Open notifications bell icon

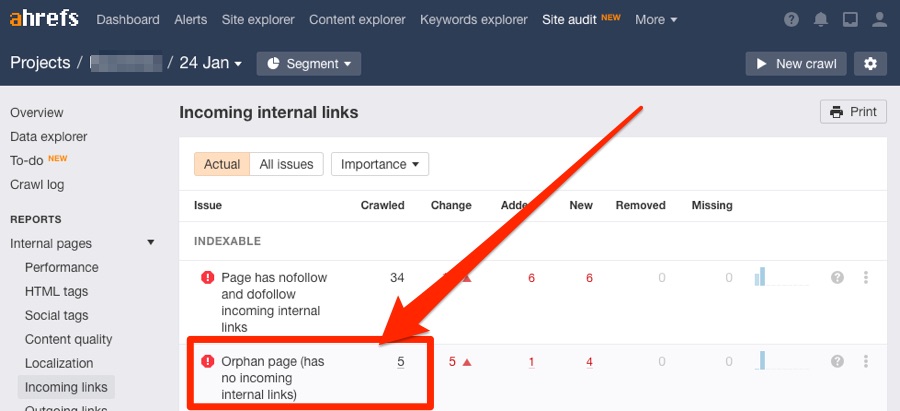click(820, 20)
